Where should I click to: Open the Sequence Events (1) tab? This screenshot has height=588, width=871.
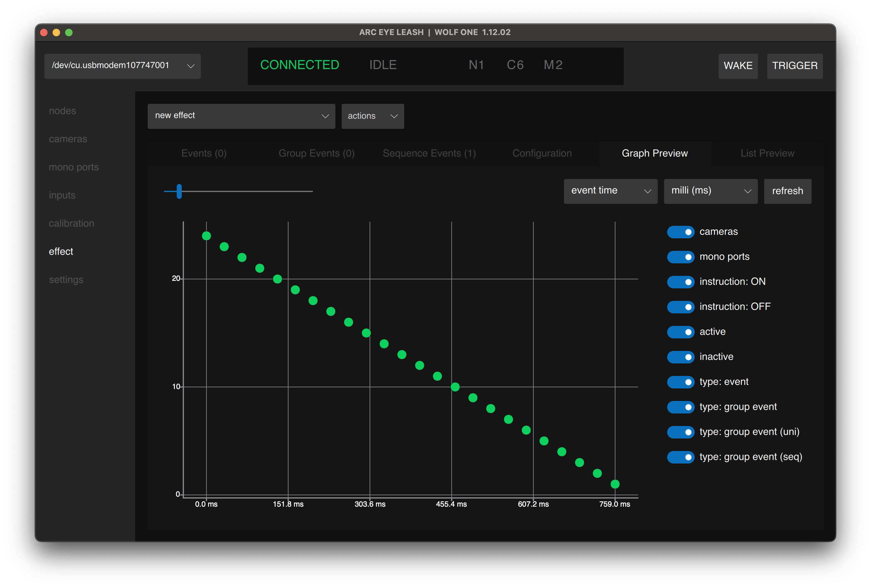coord(429,153)
